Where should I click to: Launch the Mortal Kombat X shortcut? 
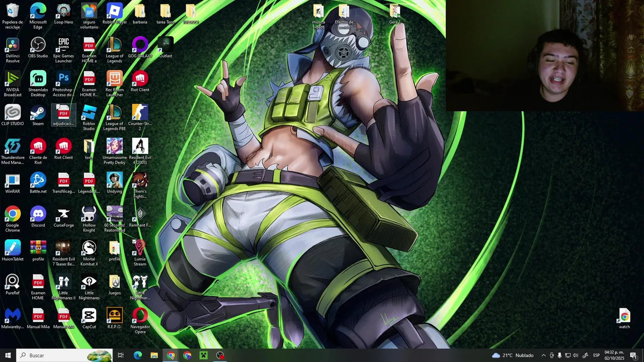pos(89,253)
